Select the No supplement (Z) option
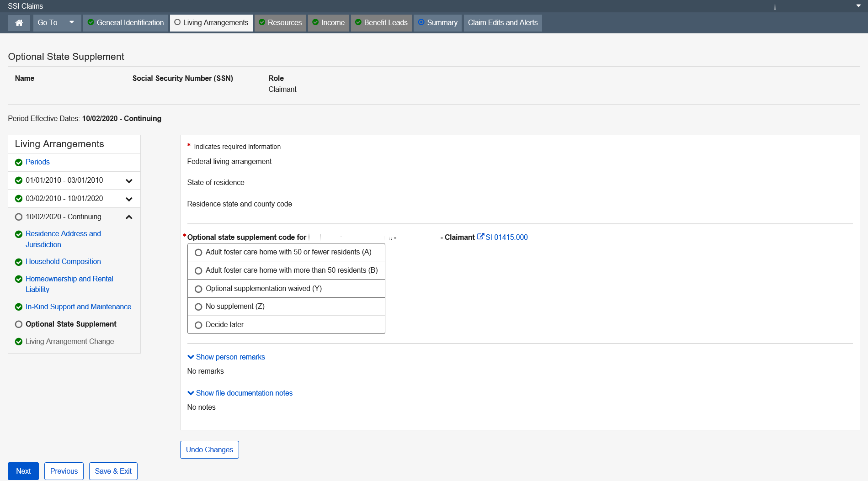This screenshot has height=481, width=868. [198, 307]
